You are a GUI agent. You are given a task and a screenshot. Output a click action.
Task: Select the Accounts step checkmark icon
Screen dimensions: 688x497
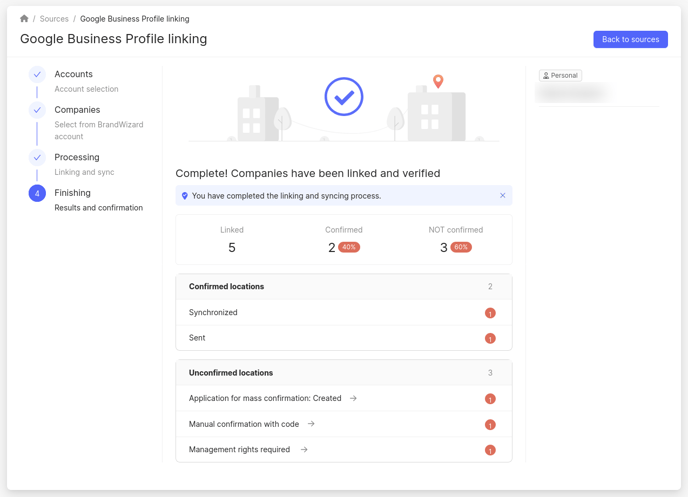[x=37, y=75]
